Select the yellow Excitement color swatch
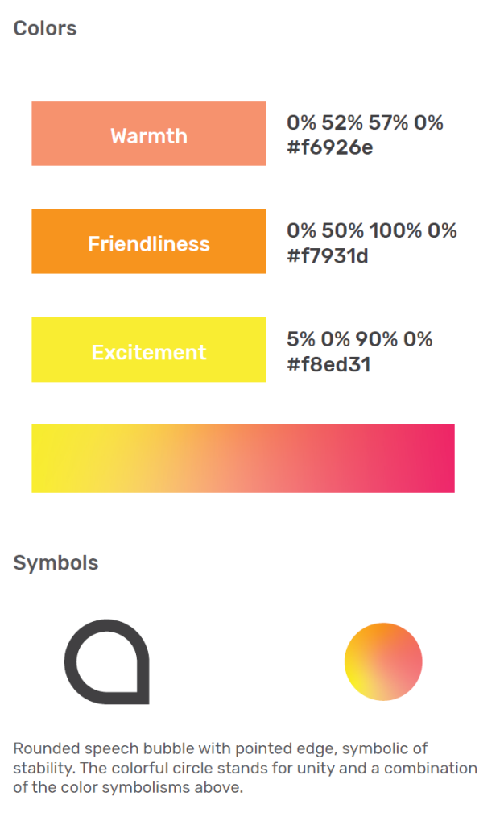 click(148, 350)
